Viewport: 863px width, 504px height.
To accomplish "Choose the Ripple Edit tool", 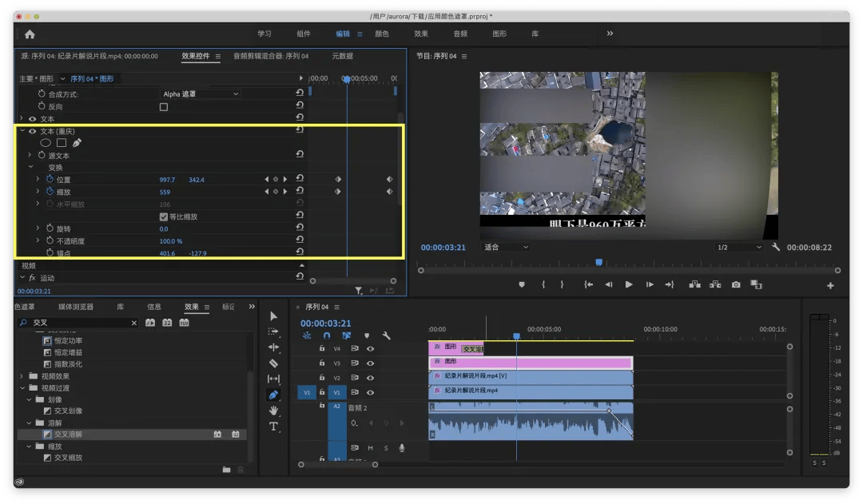I will pos(273,347).
